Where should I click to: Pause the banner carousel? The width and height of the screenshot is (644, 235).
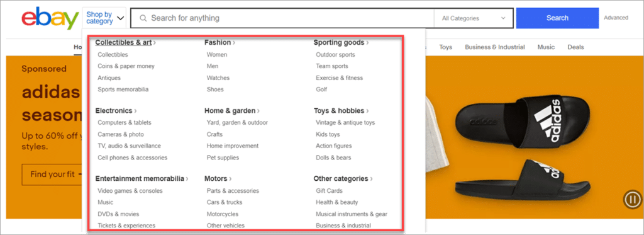coord(631,200)
